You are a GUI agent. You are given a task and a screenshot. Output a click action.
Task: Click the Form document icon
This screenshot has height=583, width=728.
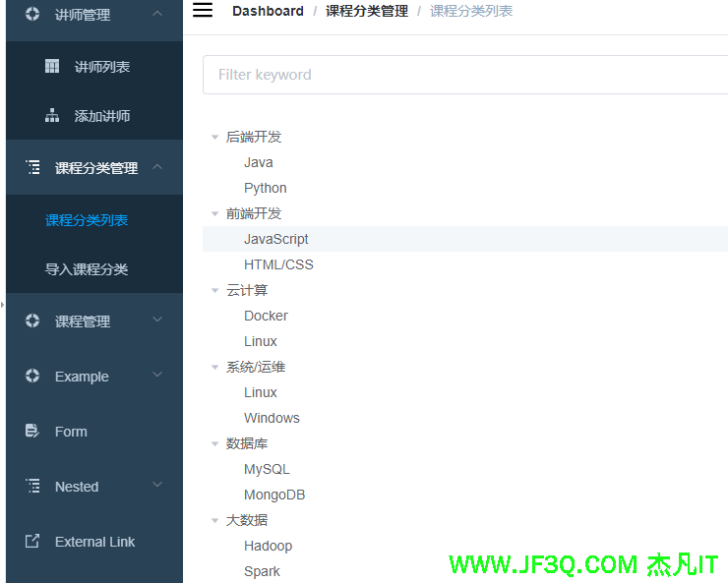(32, 432)
